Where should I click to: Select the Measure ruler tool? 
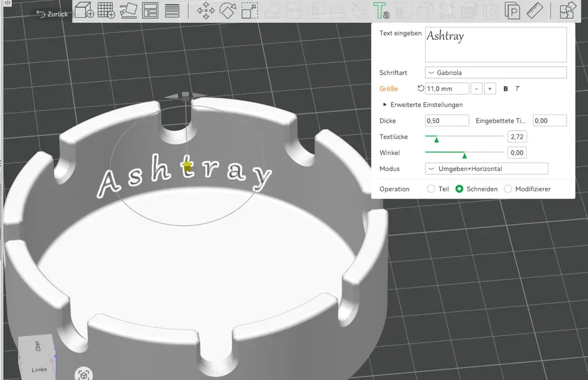coord(534,10)
